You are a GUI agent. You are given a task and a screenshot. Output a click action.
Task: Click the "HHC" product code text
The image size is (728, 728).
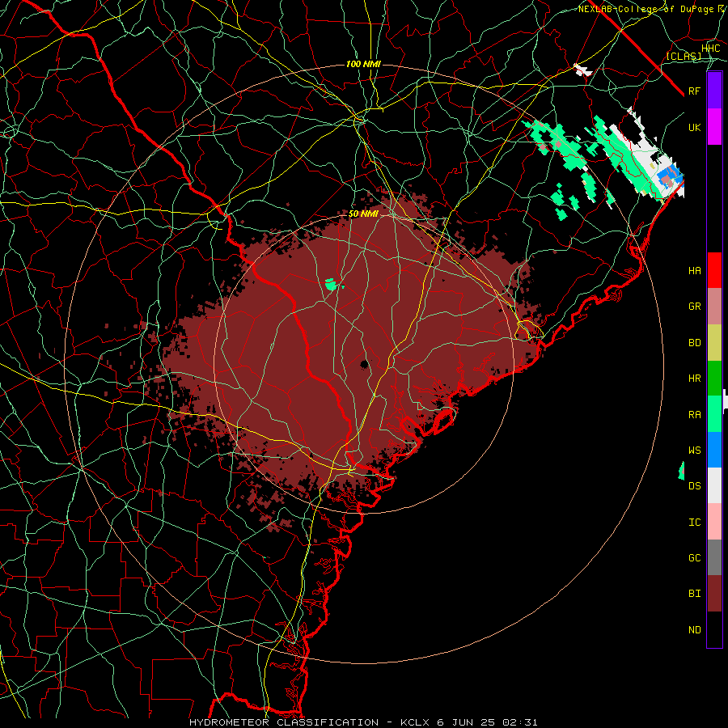[711, 49]
